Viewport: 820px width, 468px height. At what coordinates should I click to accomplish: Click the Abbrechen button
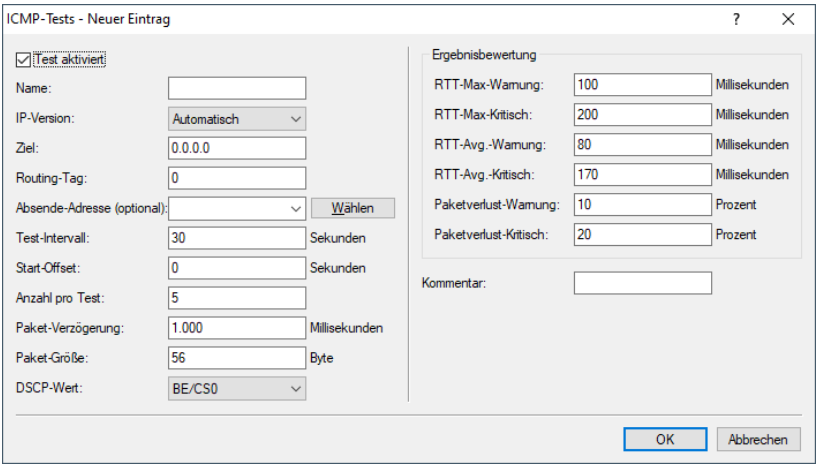click(x=758, y=439)
